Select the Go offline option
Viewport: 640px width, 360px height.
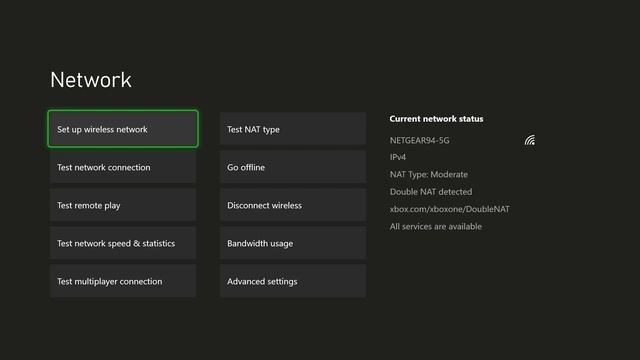pos(293,167)
